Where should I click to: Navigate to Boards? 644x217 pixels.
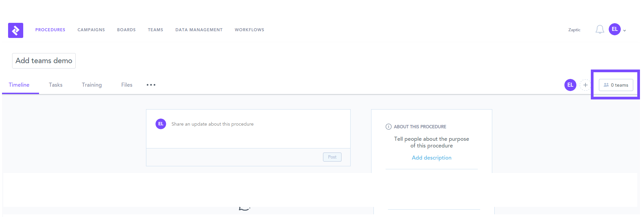(126, 30)
